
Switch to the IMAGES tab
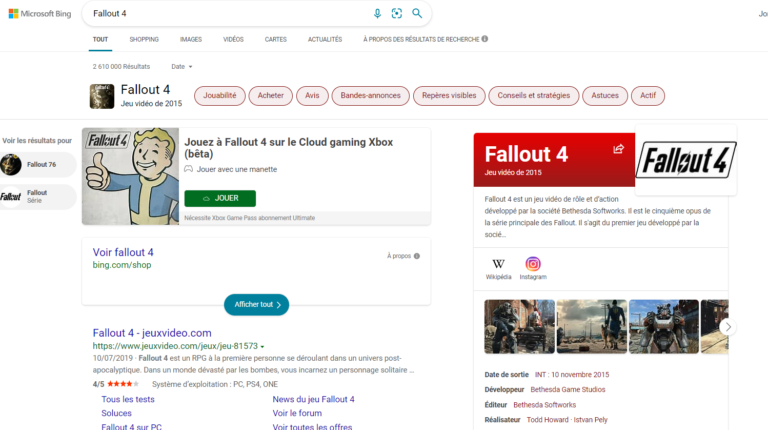coord(190,39)
